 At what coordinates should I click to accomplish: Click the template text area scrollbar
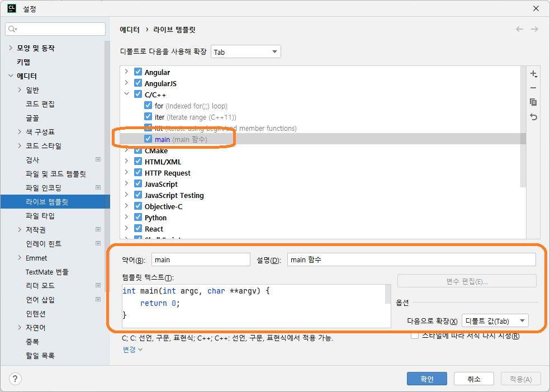pos(388,294)
